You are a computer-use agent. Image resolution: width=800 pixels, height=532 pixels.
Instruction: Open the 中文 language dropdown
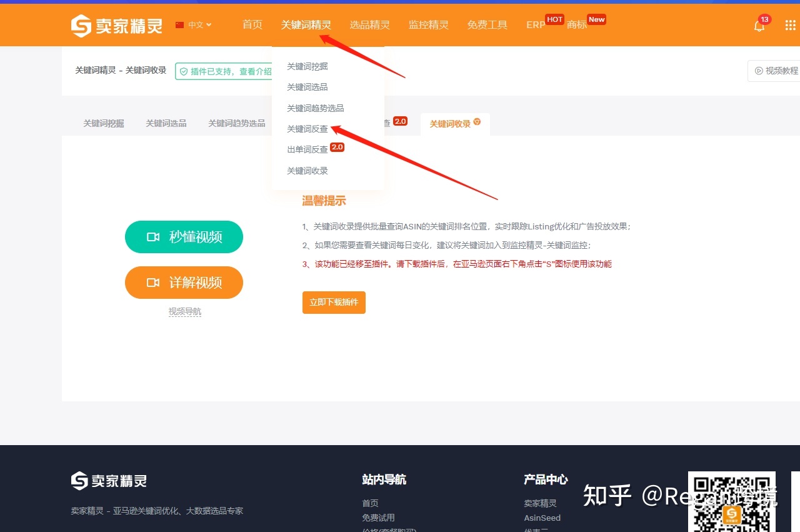[200, 25]
